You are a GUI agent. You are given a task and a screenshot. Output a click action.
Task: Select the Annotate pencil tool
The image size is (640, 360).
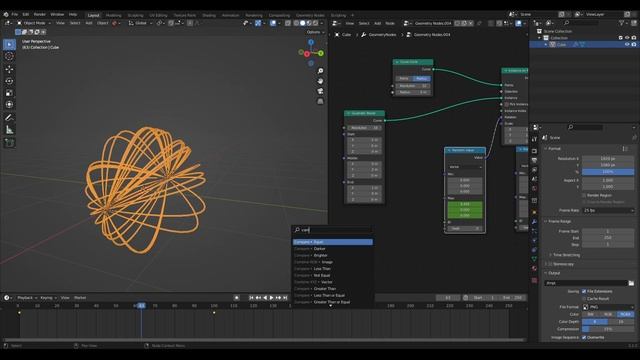click(9, 118)
